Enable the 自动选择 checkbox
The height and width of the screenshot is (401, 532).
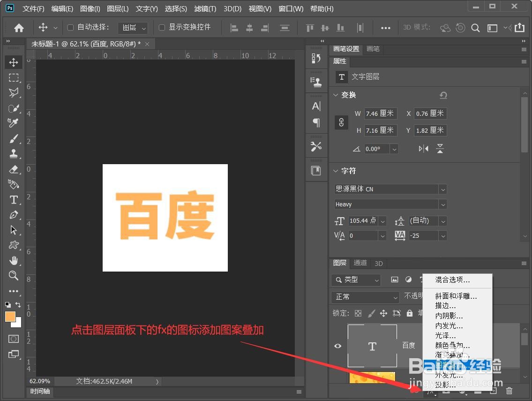[x=71, y=28]
